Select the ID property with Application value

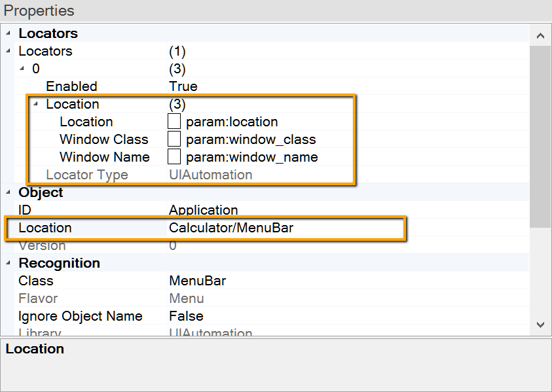29,210
